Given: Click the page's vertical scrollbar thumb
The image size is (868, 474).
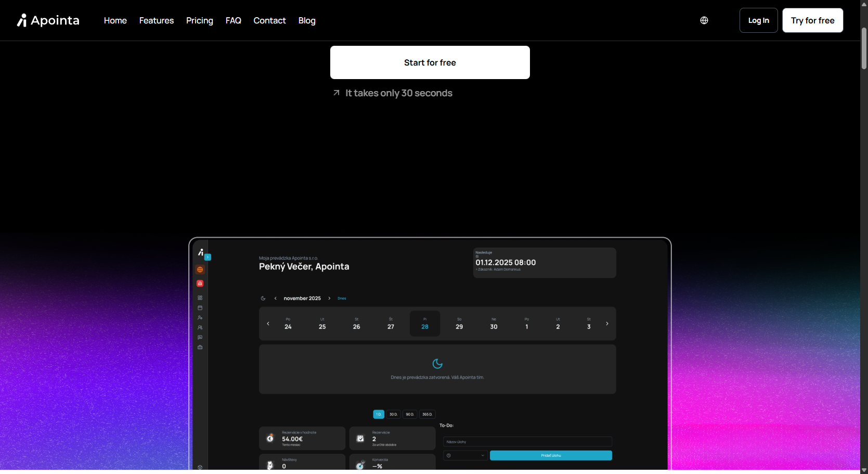Looking at the screenshot, I should [x=864, y=48].
